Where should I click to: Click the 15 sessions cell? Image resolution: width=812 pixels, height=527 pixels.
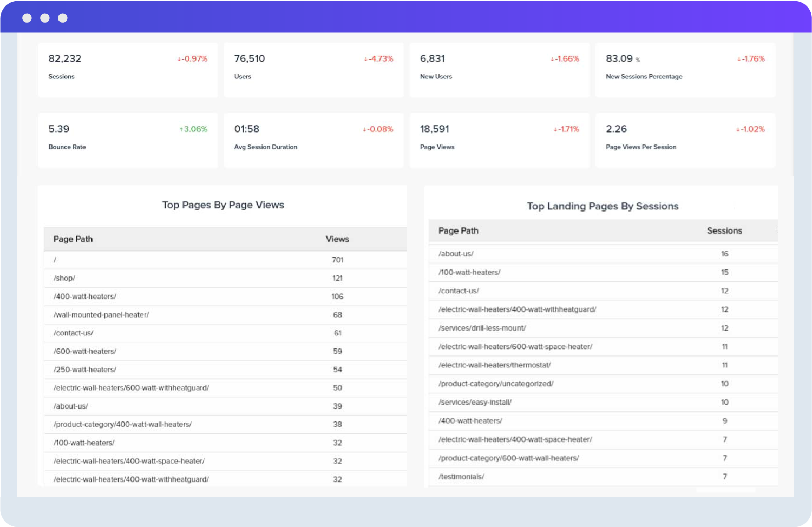click(x=725, y=272)
